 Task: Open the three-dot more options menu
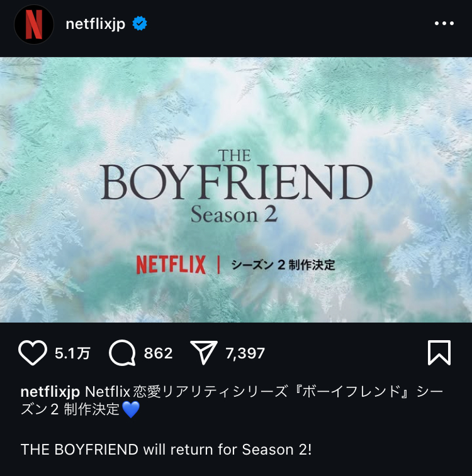[x=444, y=23]
